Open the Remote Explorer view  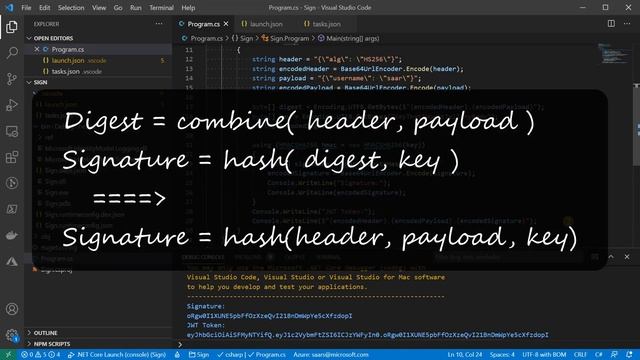12,131
